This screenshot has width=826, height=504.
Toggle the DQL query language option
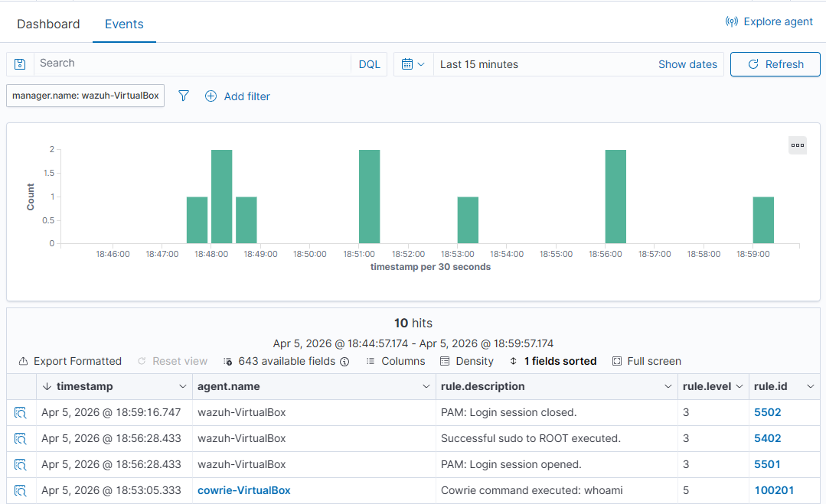click(369, 63)
